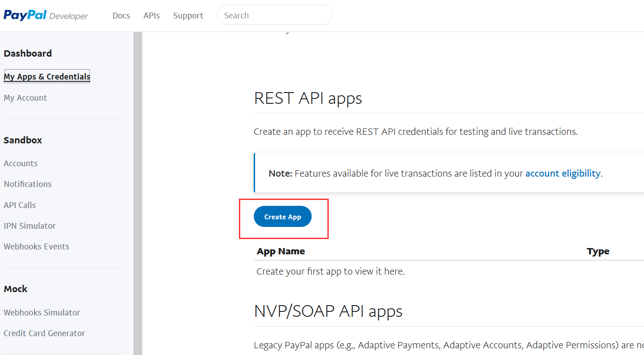Image resolution: width=644 pixels, height=355 pixels.
Task: Click the App Name column header
Action: [281, 251]
